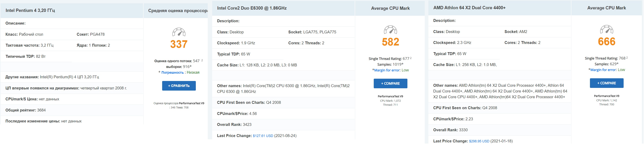This screenshot has width=644, height=147.
Task: Open the Погрешность link
Action: tap(173, 73)
